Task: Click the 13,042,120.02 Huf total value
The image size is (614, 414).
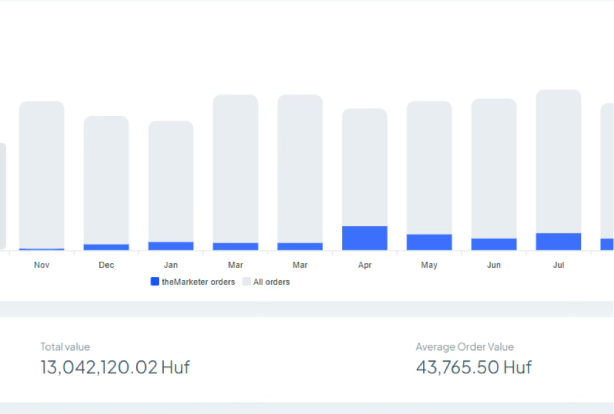Action: pos(115,367)
